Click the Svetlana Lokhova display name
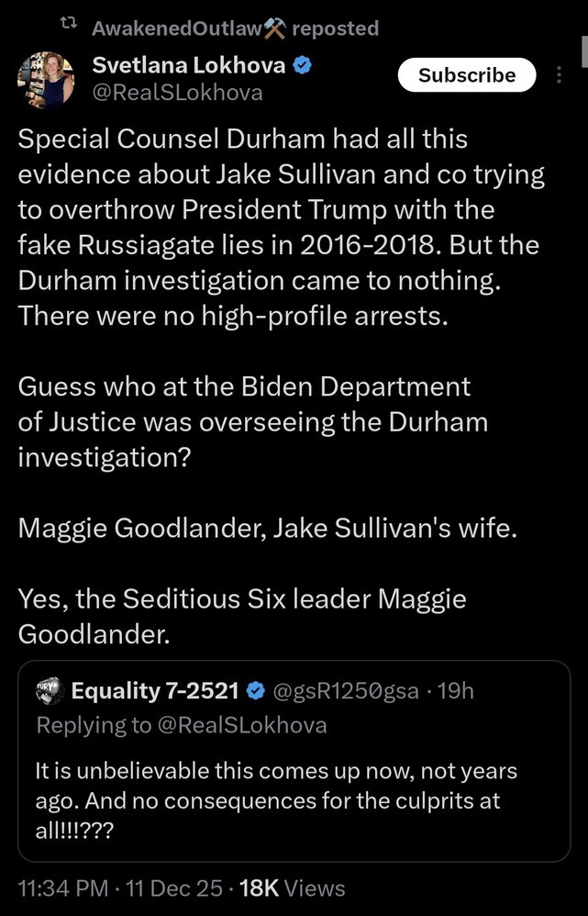588x916 pixels. [188, 65]
